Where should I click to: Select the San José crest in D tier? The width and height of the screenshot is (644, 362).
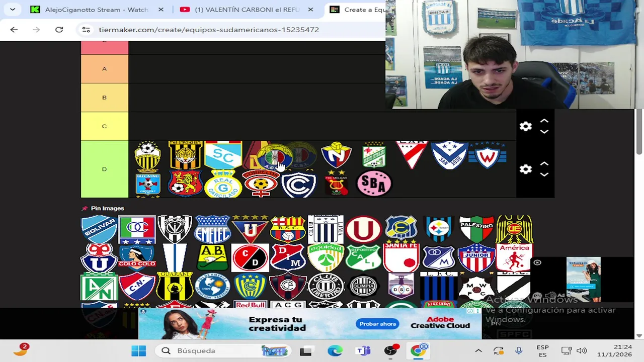click(449, 155)
